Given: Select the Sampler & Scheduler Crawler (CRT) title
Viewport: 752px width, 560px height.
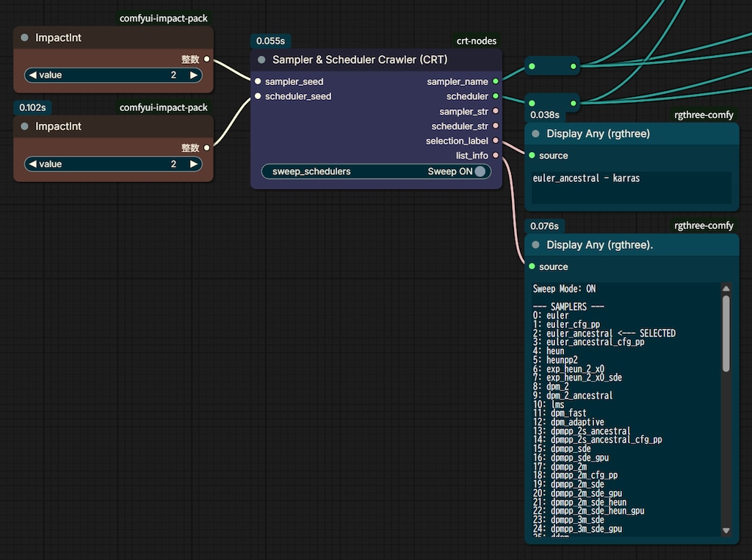Looking at the screenshot, I should coord(360,59).
